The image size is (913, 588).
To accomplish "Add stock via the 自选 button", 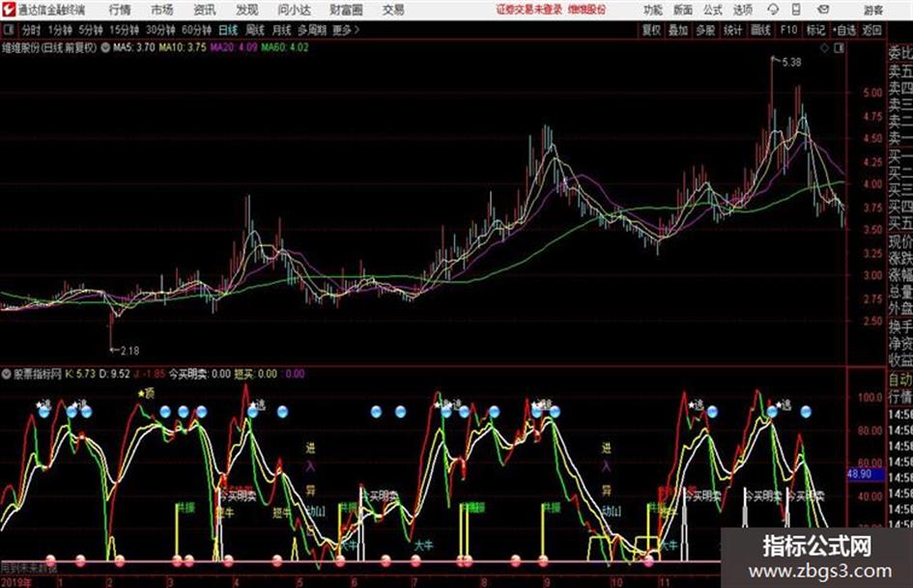I will [x=844, y=30].
